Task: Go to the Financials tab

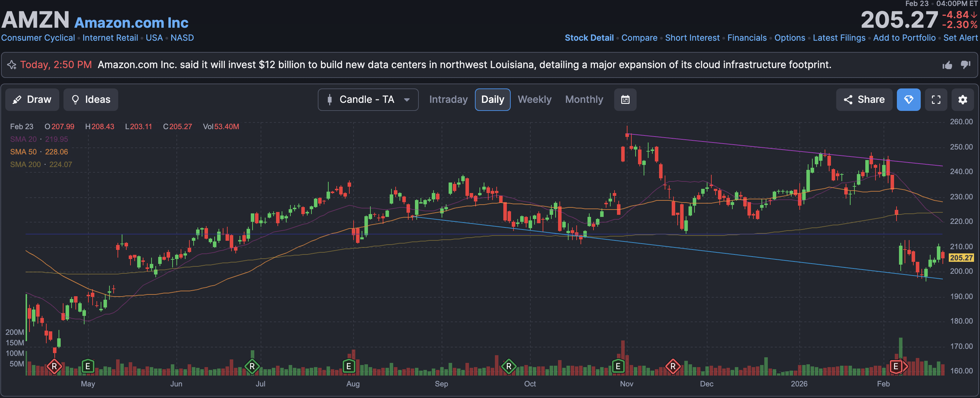Action: point(747,38)
